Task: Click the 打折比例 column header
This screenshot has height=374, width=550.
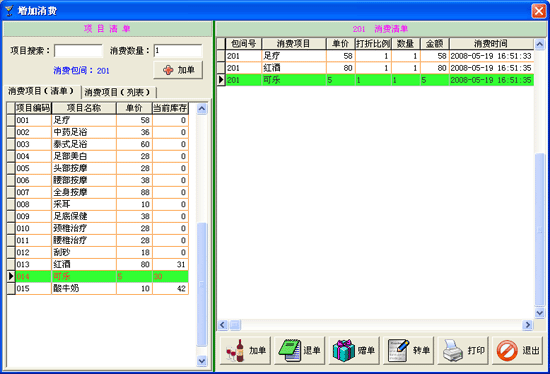Action: coord(373,44)
